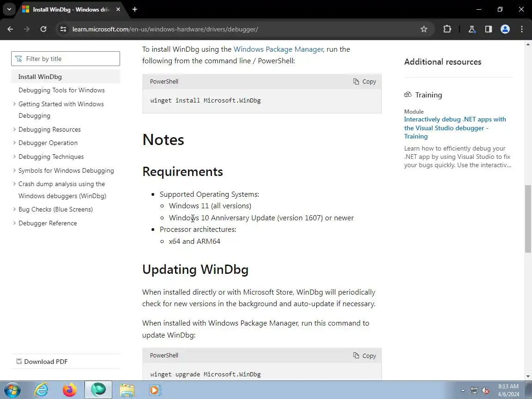Screen dimensions: 532x399
Task: Click Additional resources heading
Action: (442, 62)
